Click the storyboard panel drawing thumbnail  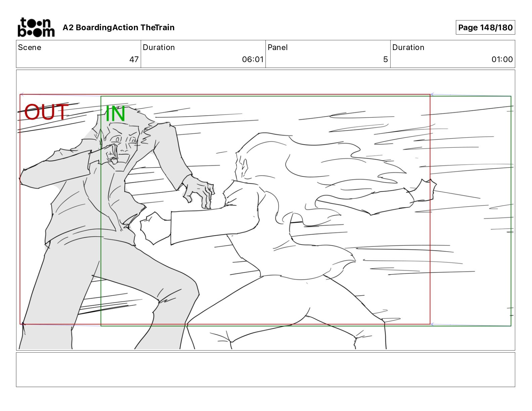266,210
